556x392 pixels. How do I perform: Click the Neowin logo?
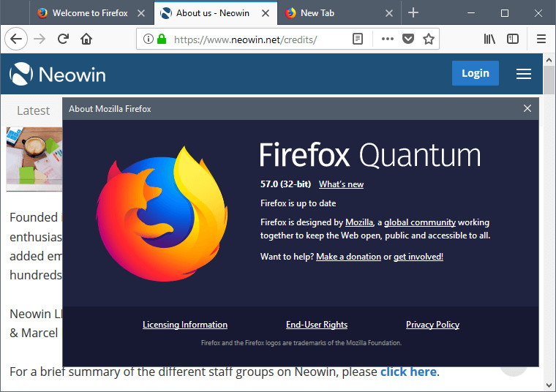[x=58, y=74]
